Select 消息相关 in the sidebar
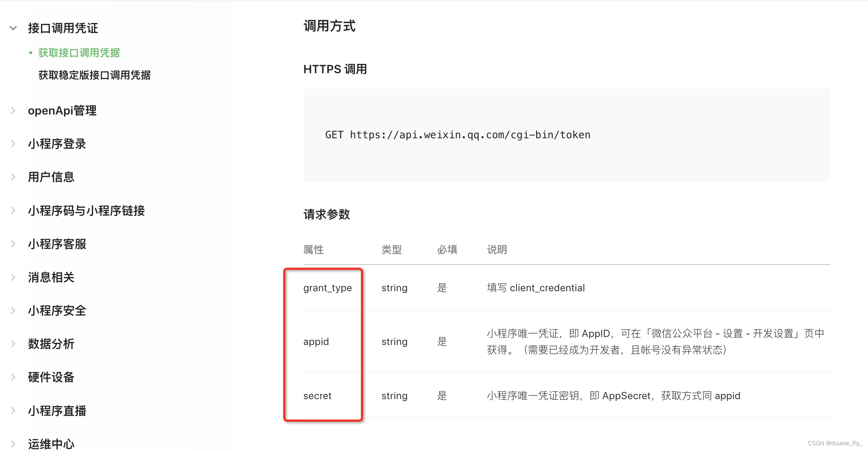Screen dimensions: 868x450 point(51,277)
